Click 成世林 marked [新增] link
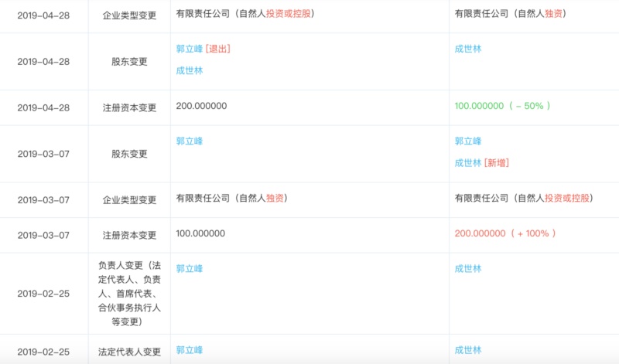 (x=467, y=162)
